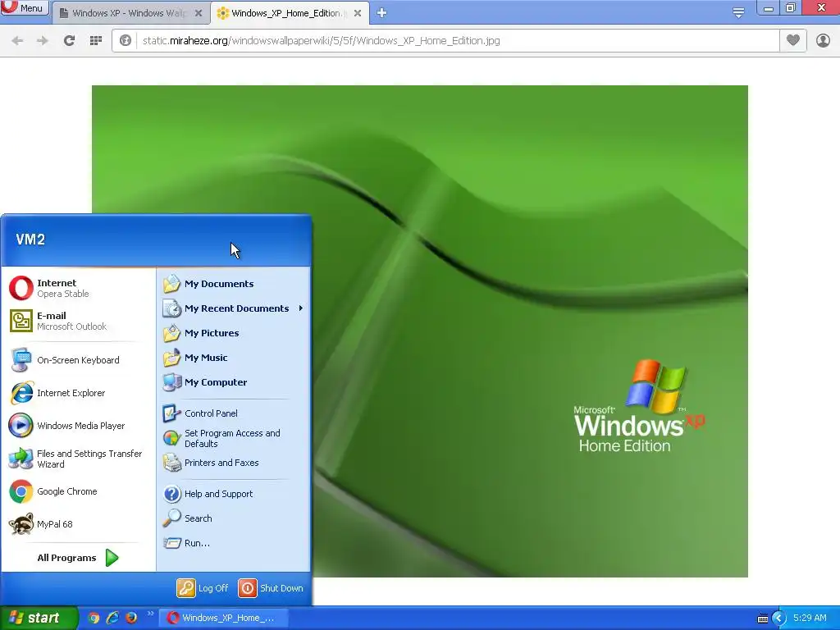Open a new browser tab with plus button
Screen dimensions: 840x630
coord(381,13)
